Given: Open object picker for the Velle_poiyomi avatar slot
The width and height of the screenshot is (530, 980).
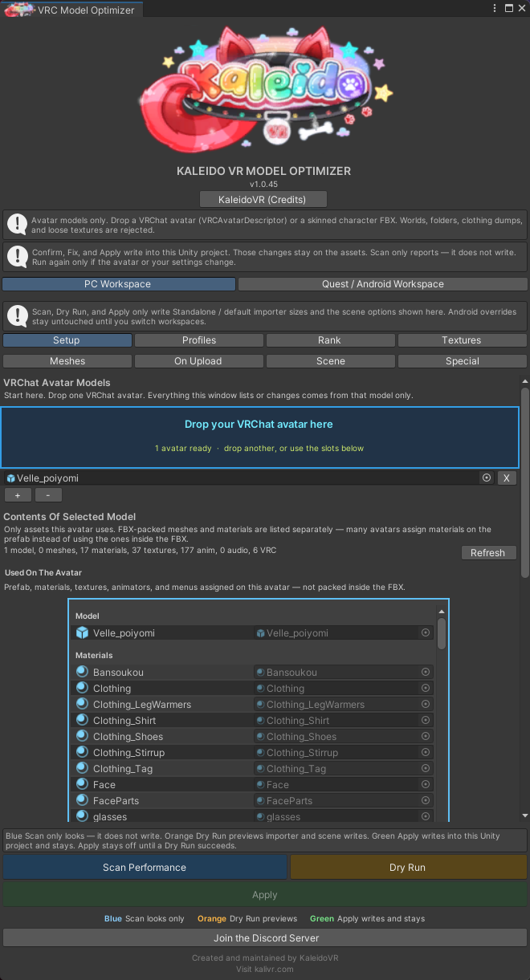Looking at the screenshot, I should [487, 478].
